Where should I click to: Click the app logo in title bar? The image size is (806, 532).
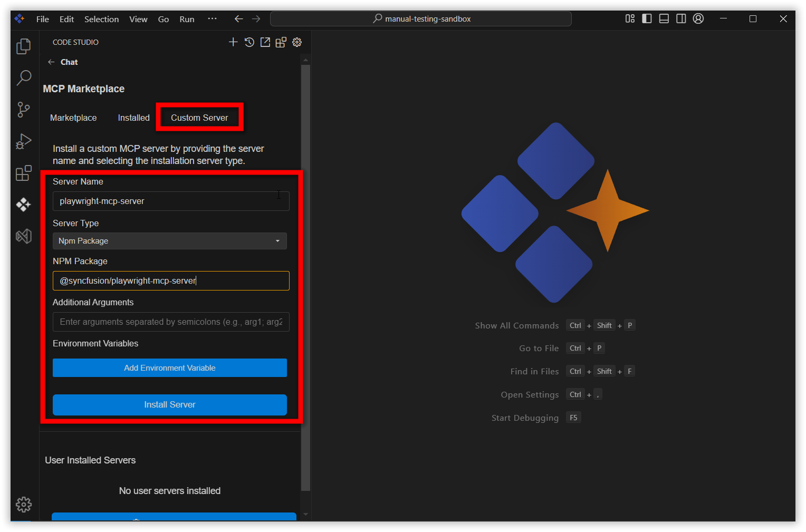(20, 18)
